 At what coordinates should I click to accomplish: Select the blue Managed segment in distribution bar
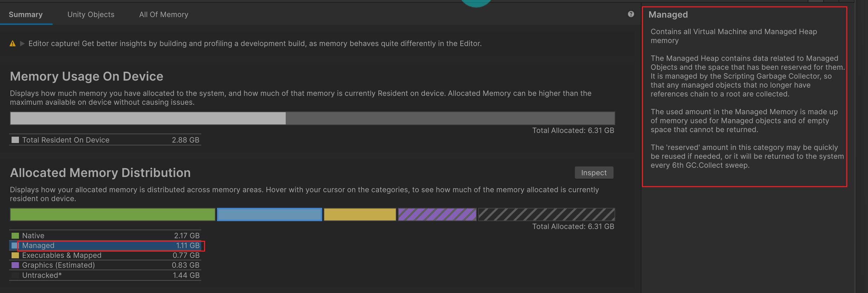[269, 214]
